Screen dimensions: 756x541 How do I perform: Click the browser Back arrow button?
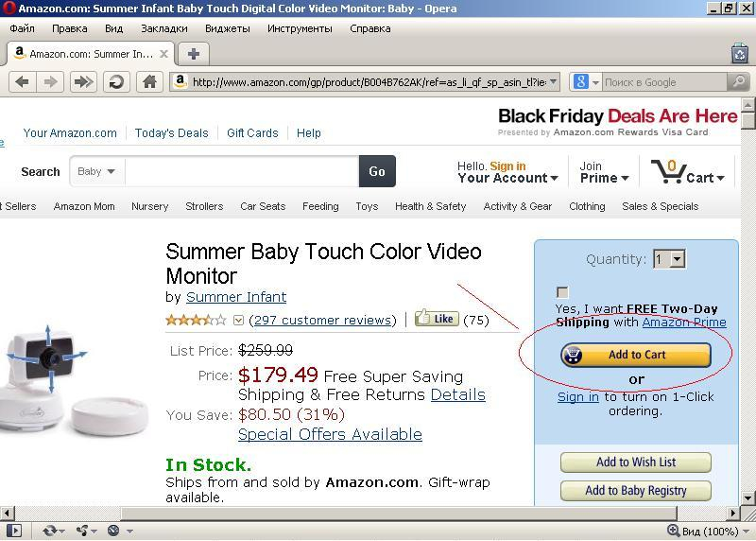(22, 82)
